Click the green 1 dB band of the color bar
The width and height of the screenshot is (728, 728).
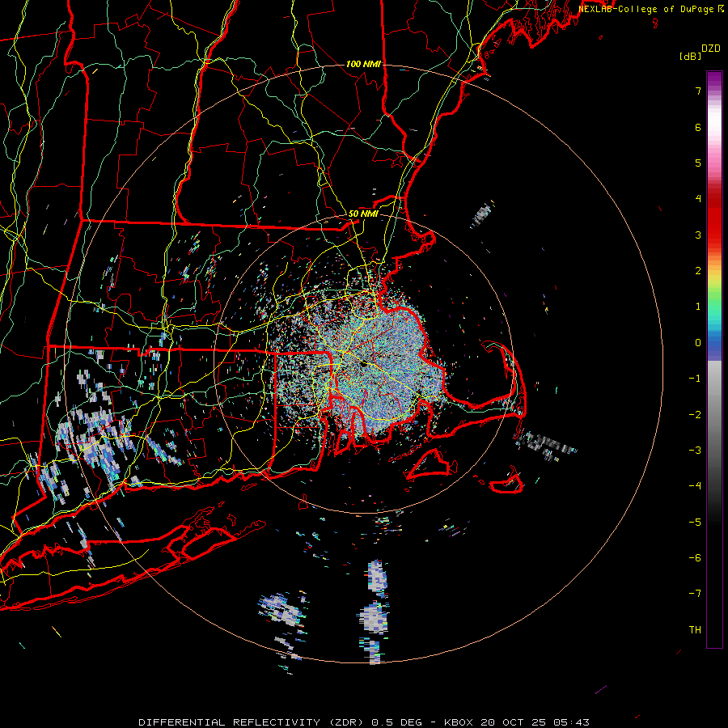coord(714,307)
